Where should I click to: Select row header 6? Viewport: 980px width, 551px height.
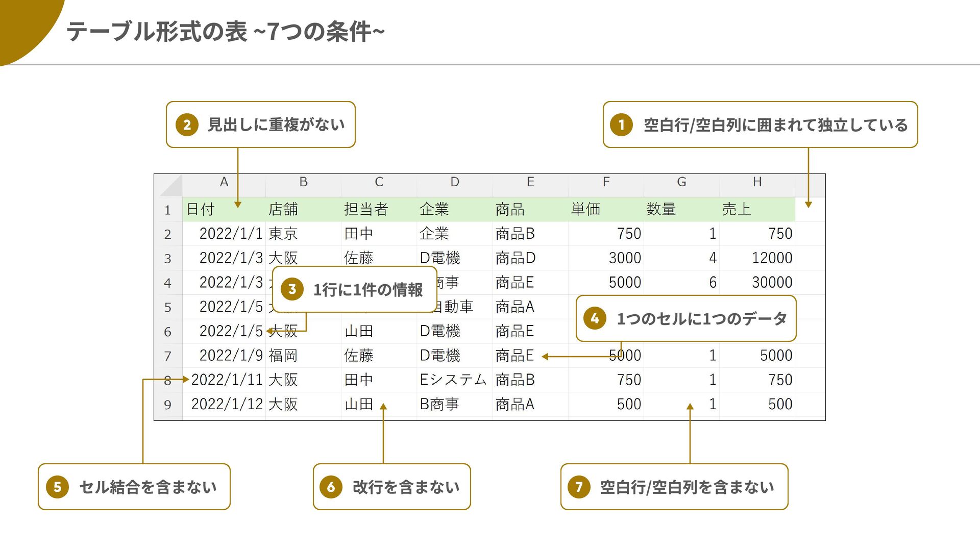pyautogui.click(x=168, y=332)
